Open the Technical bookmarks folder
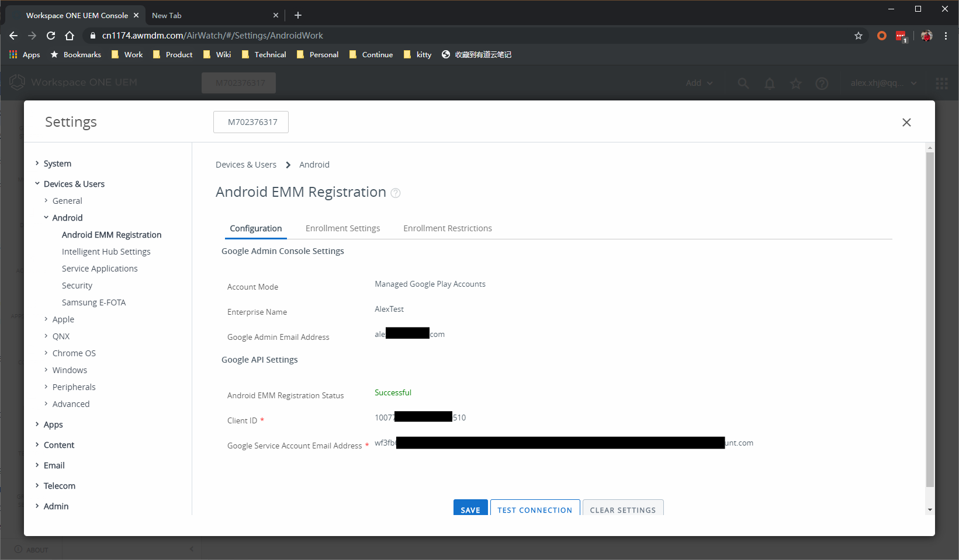Viewport: 959px width, 560px height. 264,54
